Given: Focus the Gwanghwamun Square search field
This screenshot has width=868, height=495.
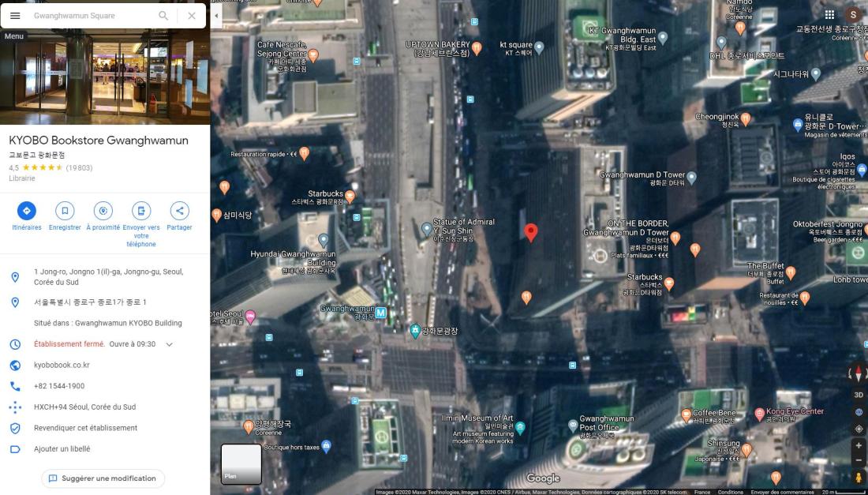Looking at the screenshot, I should (x=92, y=16).
